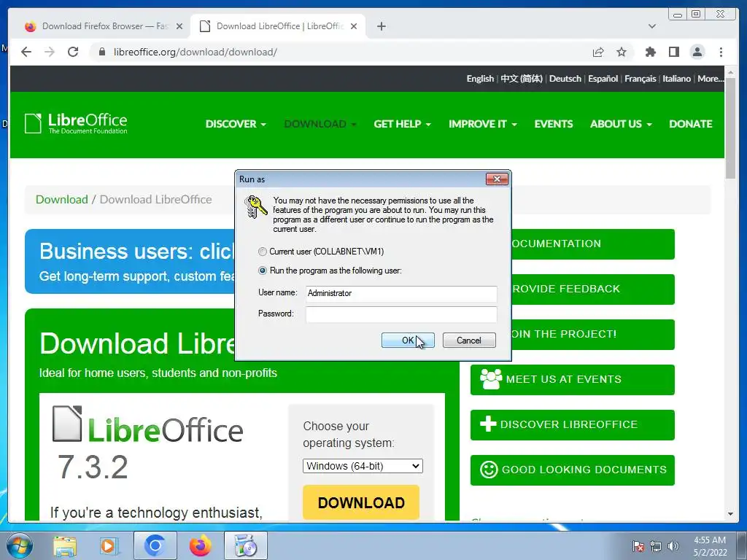Open the profile avatar icon
Viewport: 747px width, 560px height.
click(697, 52)
